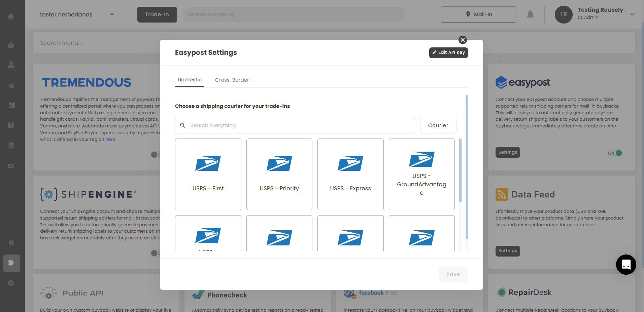Click the easypost logo on its card
The width and height of the screenshot is (644, 312).
point(523,82)
